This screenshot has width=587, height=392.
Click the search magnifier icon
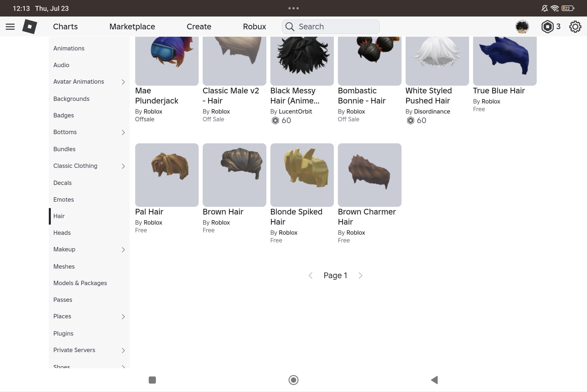tap(290, 27)
